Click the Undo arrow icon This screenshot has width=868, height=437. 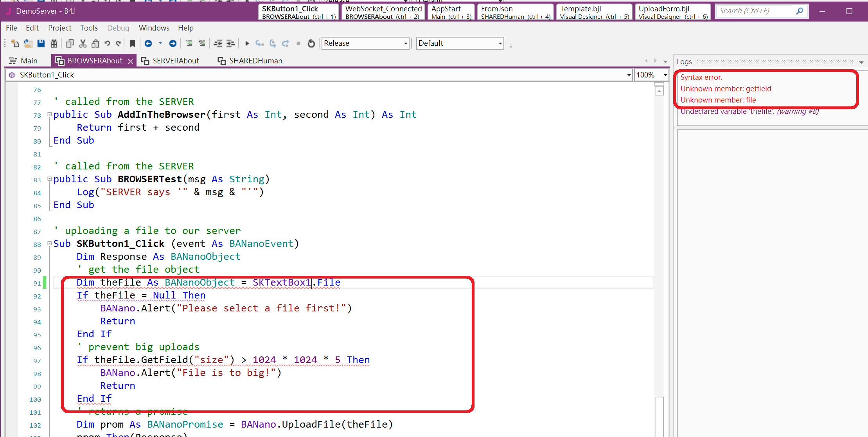(107, 43)
